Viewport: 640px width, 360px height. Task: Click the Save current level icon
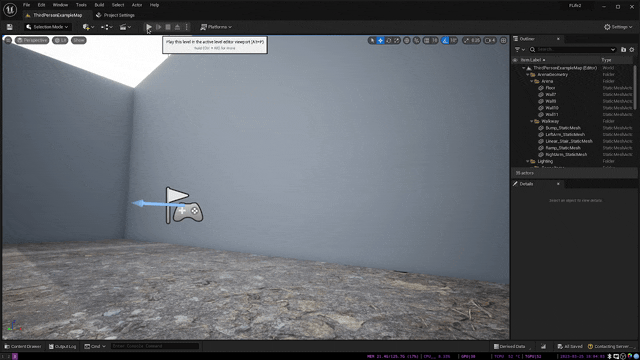point(9,27)
